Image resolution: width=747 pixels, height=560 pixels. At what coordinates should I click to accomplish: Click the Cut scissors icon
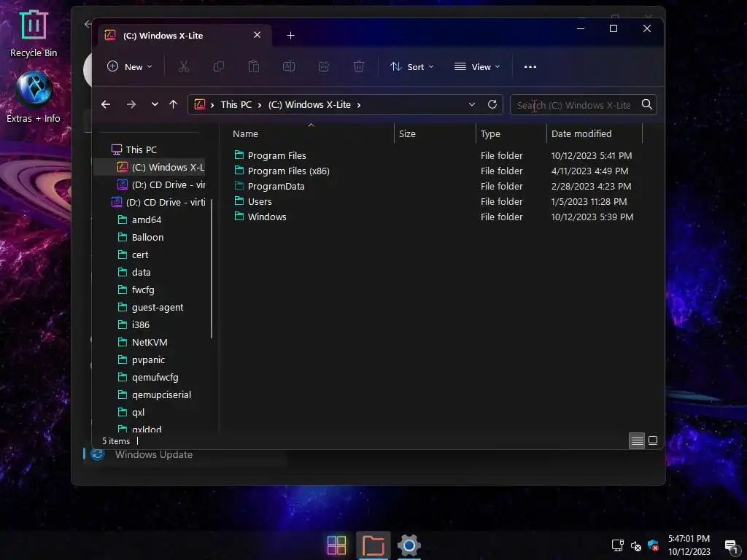click(183, 66)
